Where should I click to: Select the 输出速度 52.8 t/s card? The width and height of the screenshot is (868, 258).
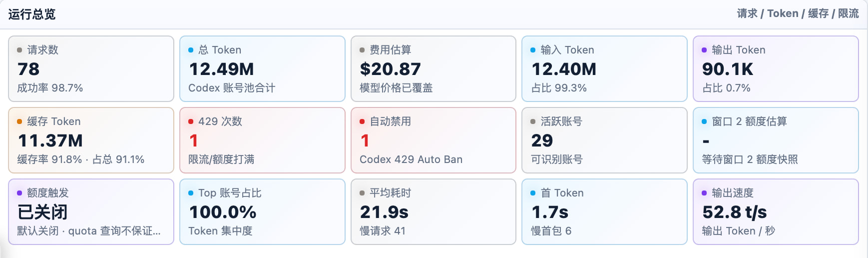pos(776,211)
